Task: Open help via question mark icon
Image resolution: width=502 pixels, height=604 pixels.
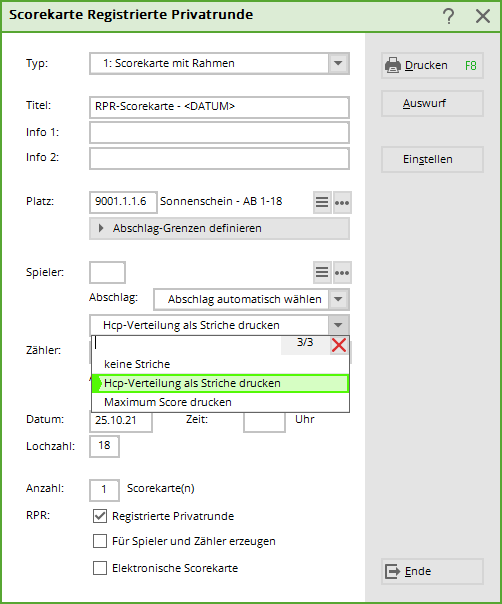Action: (448, 16)
